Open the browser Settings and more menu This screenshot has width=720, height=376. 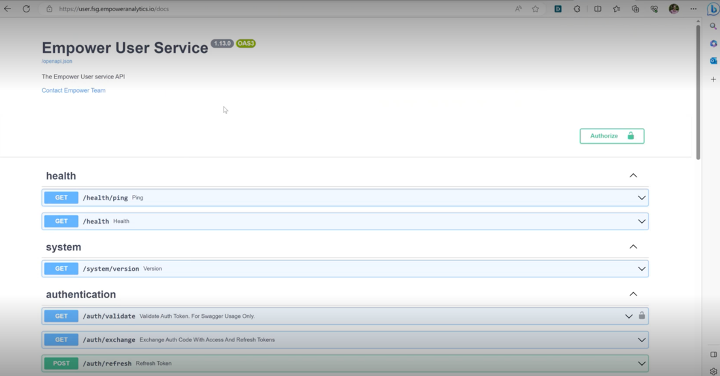[693, 9]
